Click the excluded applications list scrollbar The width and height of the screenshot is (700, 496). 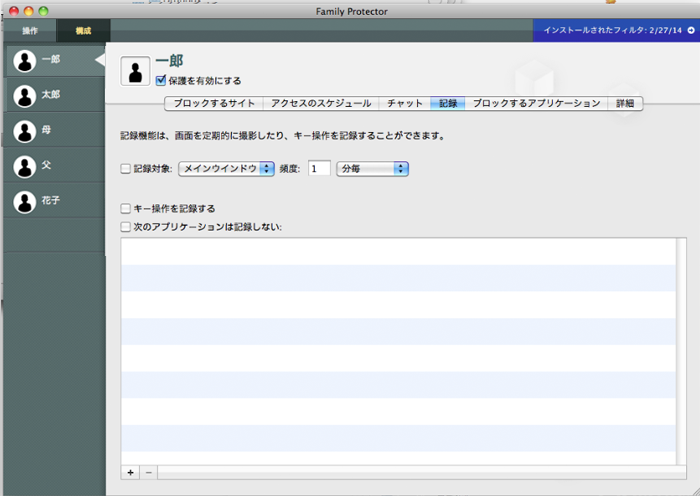[681, 351]
